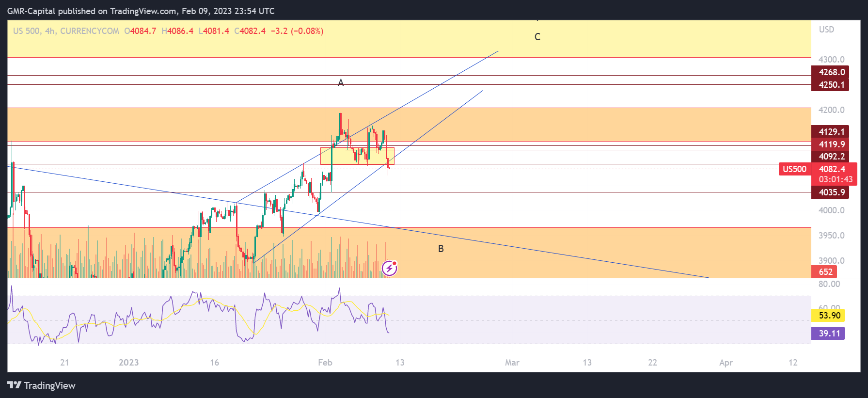Click the wave label B

click(x=441, y=249)
